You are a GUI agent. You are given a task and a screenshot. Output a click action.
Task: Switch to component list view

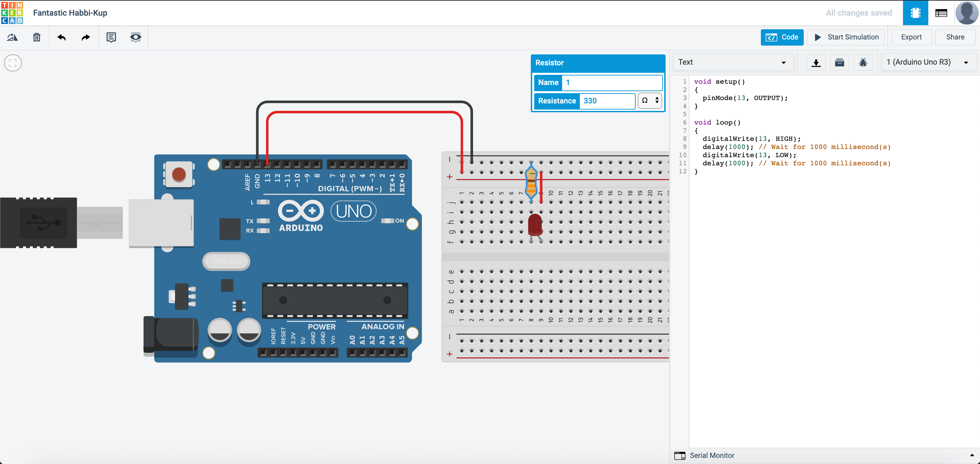(x=941, y=13)
